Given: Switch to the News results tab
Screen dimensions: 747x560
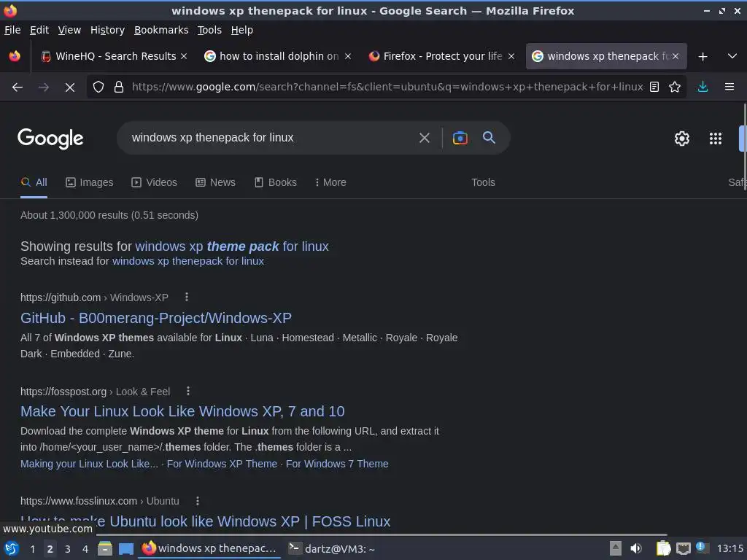Looking at the screenshot, I should click(x=215, y=182).
